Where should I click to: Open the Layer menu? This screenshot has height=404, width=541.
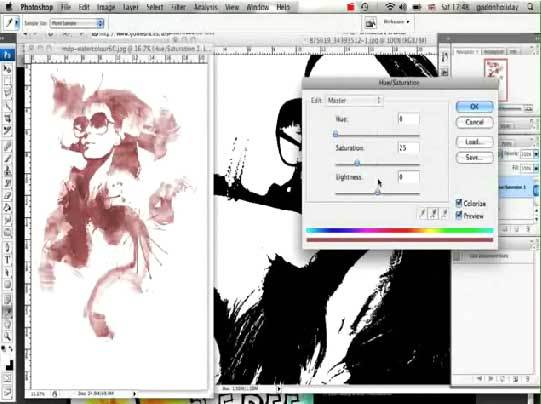(130, 7)
